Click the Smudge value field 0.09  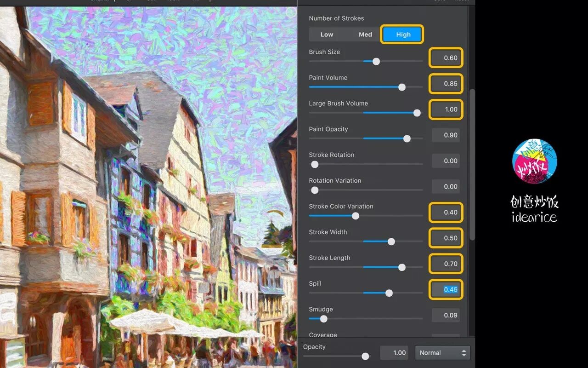pyautogui.click(x=446, y=316)
